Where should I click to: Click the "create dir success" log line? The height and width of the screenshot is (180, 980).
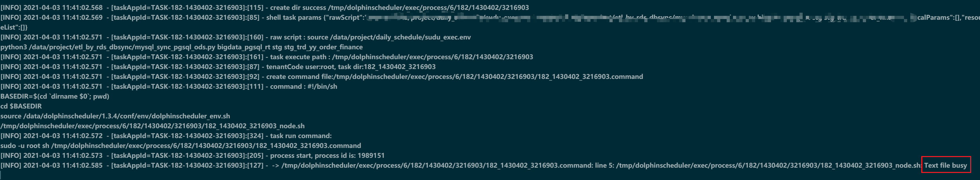(x=264, y=7)
